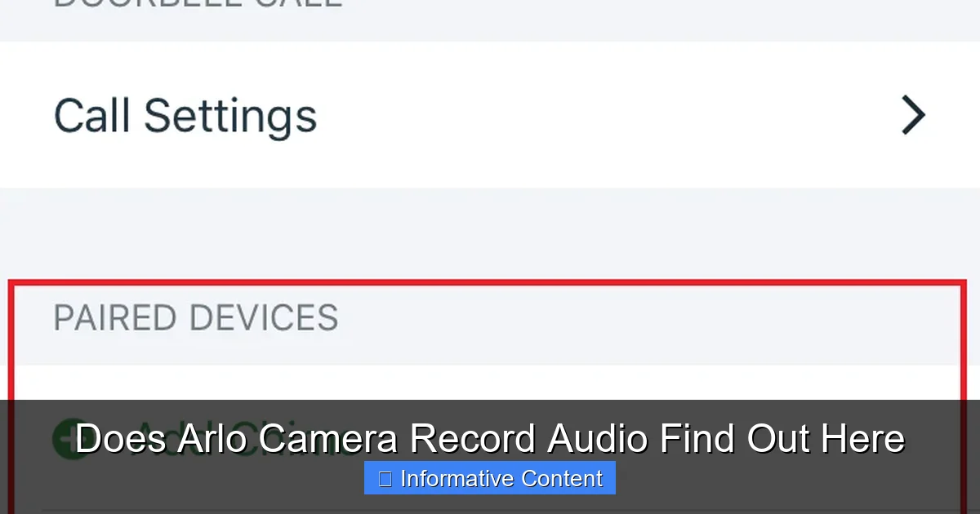Toggle the checkbox in the Informative Content label
980x514 pixels.
click(385, 479)
